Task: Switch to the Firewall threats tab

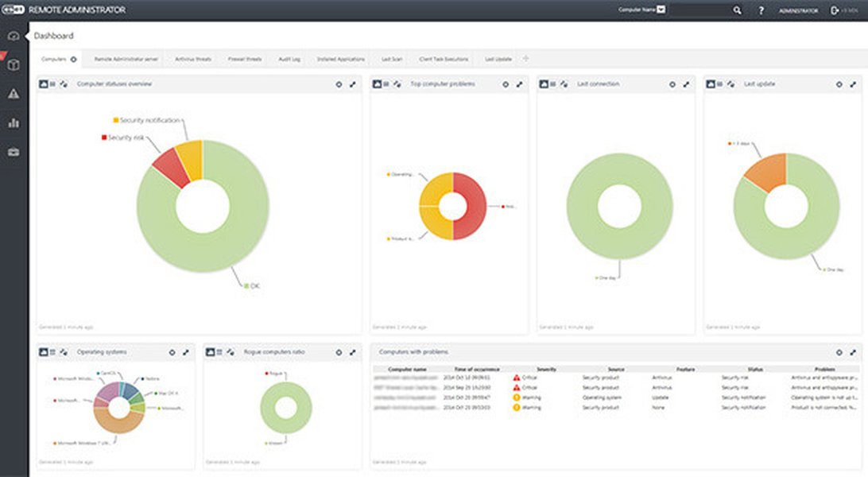Action: (245, 59)
